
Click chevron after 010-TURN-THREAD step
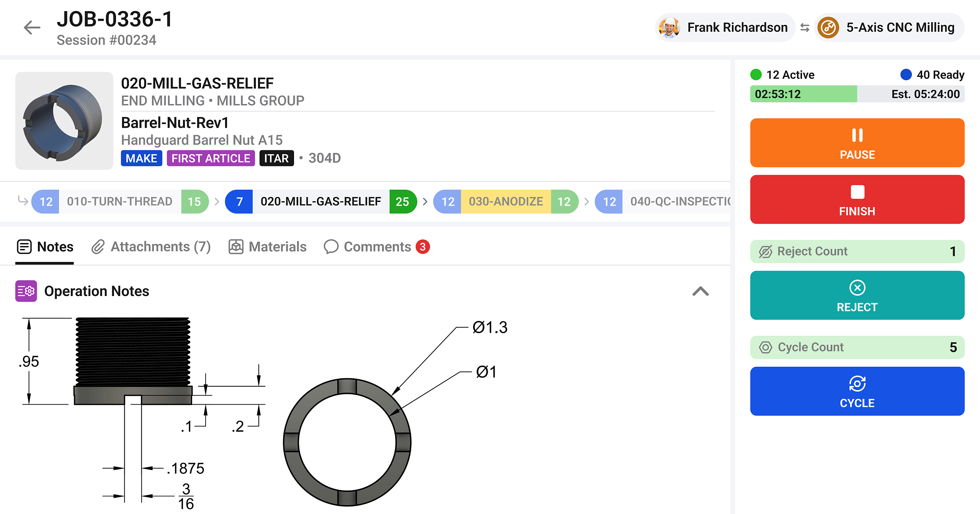point(217,202)
